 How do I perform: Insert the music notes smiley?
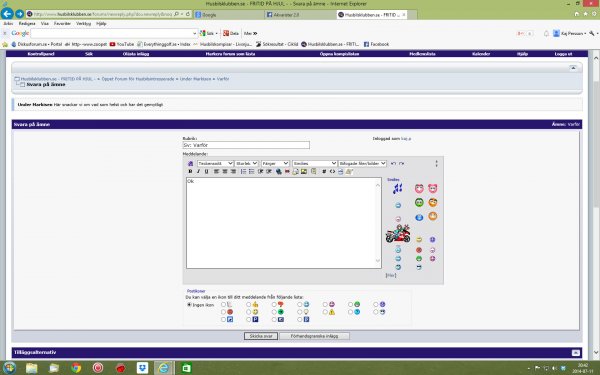398,188
